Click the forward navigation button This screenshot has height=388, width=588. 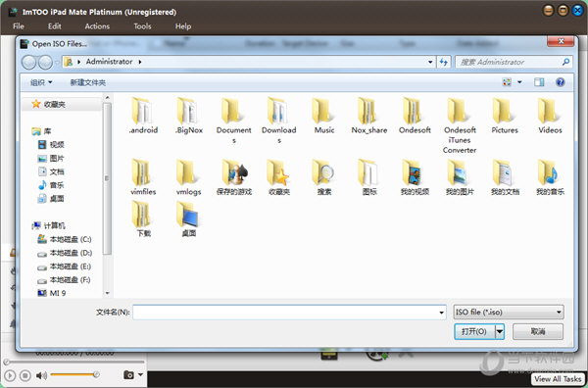pyautogui.click(x=45, y=63)
